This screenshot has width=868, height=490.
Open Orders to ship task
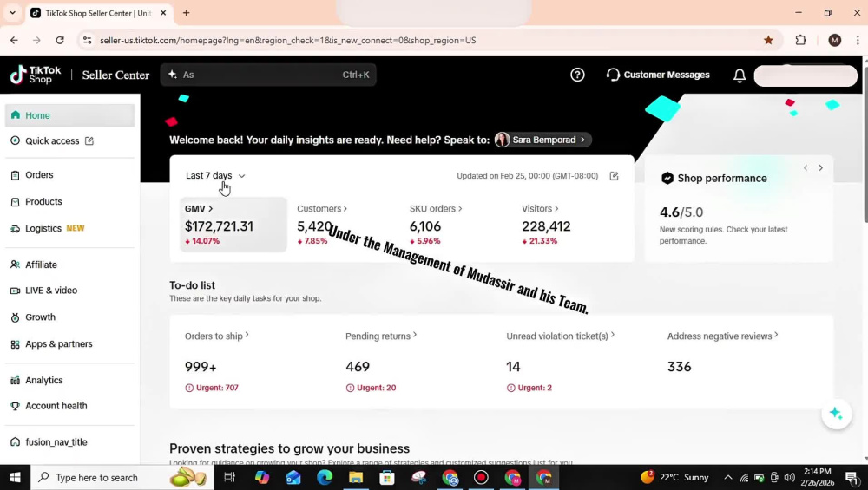point(216,336)
